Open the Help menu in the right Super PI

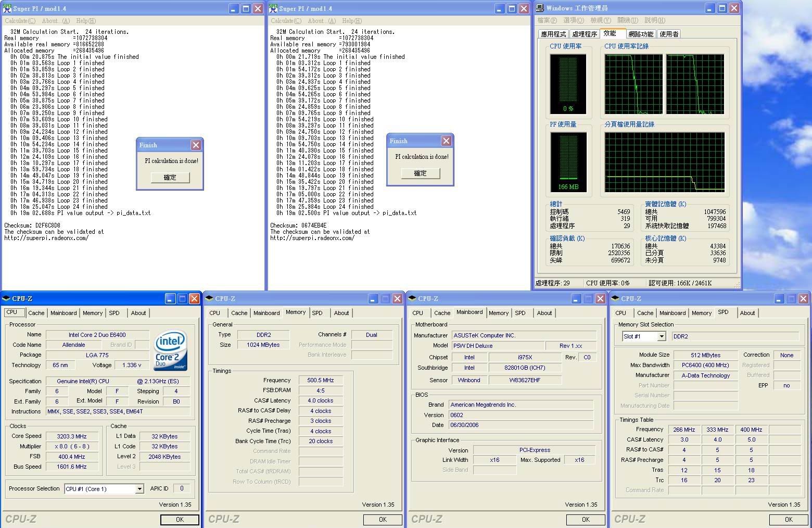[x=352, y=21]
